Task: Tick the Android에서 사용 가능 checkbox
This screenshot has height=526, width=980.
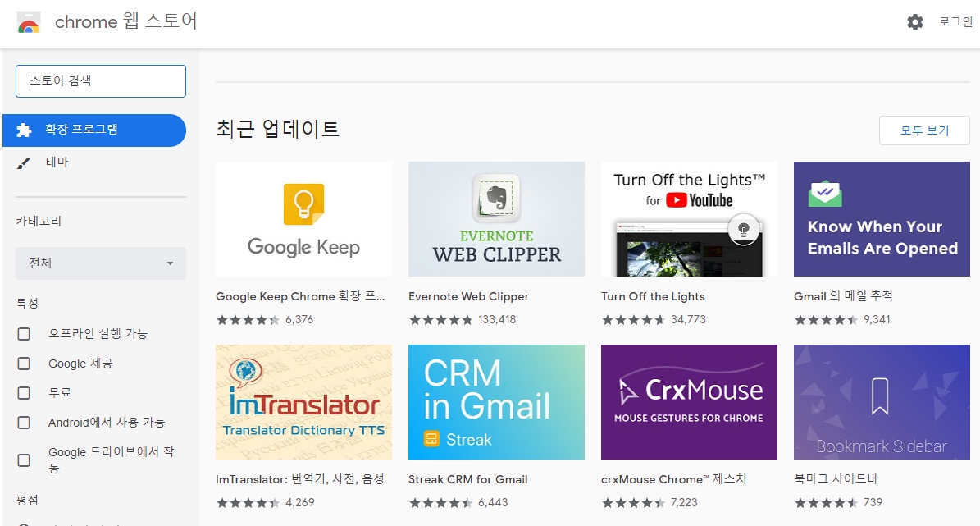Action: tap(24, 423)
